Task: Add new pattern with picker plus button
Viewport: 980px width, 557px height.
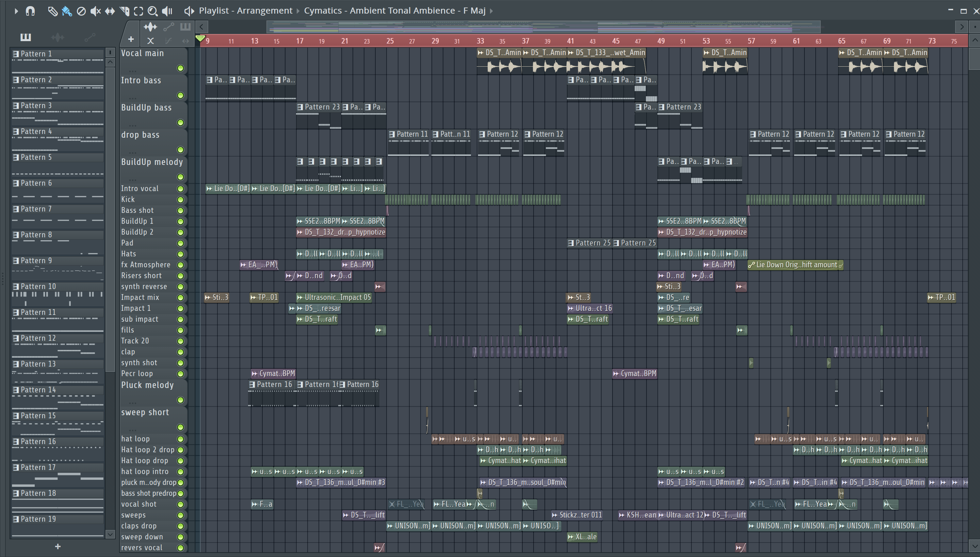Action: (58, 547)
